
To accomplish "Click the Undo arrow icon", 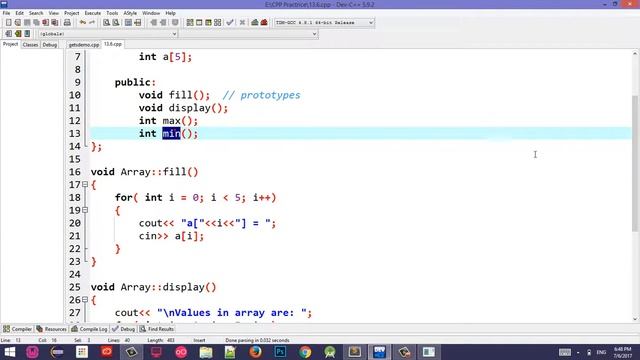I will [x=83, y=22].
